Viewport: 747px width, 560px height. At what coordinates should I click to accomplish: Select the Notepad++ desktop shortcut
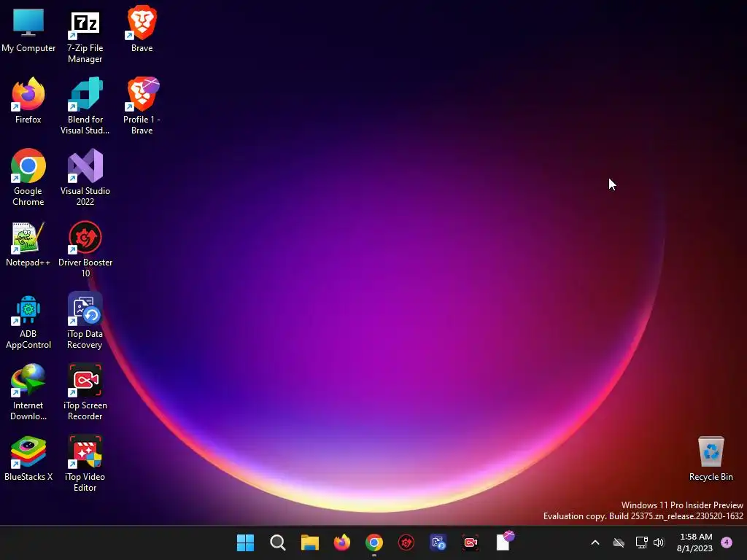coord(28,244)
